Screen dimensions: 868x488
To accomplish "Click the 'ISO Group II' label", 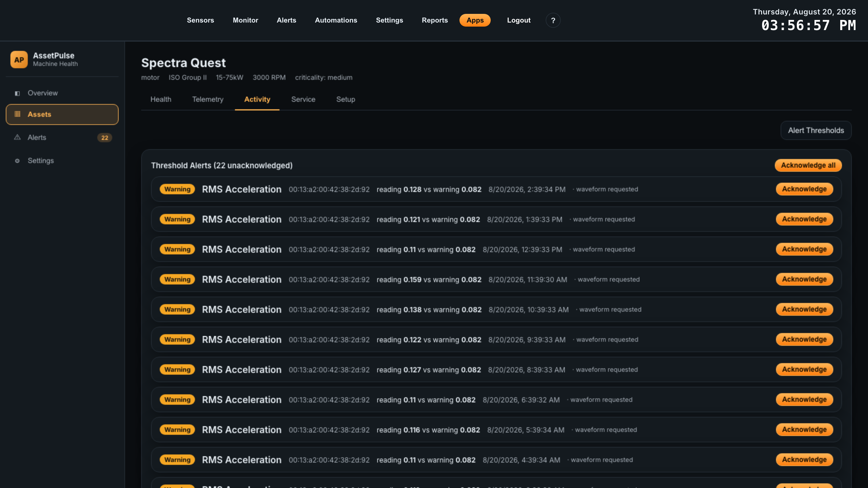I will click(188, 77).
